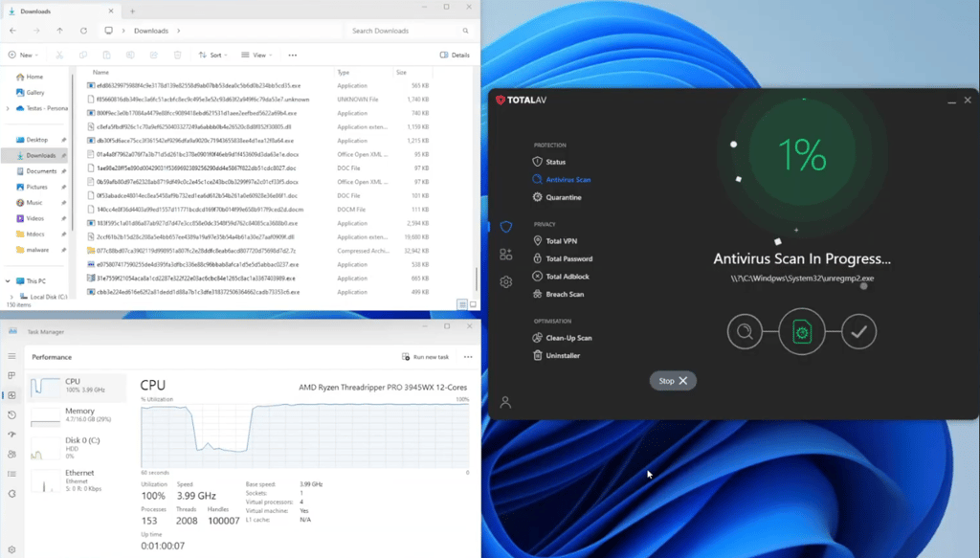Open Documents in Explorer navigation pane
The height and width of the screenshot is (558, 980).
point(36,171)
